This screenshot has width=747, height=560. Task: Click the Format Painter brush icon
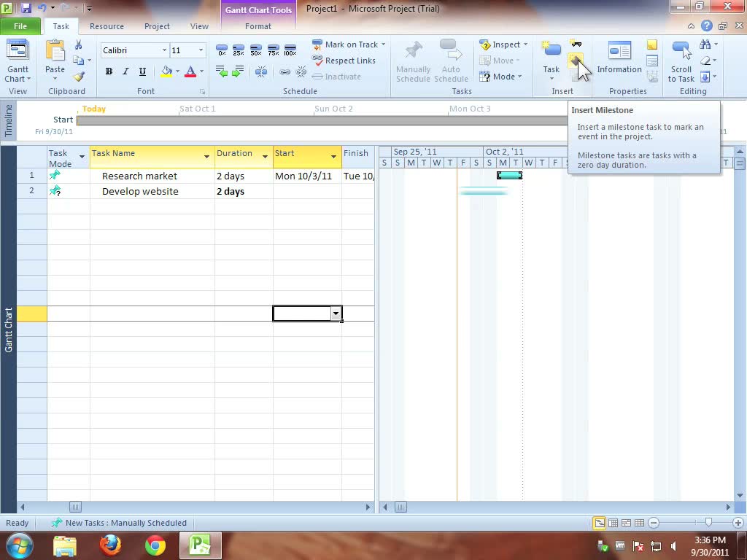tap(79, 77)
